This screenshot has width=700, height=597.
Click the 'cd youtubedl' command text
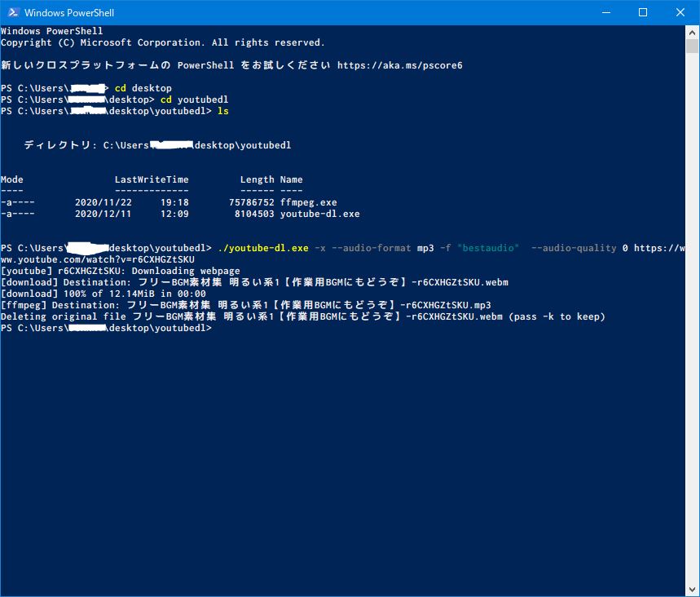click(x=194, y=99)
